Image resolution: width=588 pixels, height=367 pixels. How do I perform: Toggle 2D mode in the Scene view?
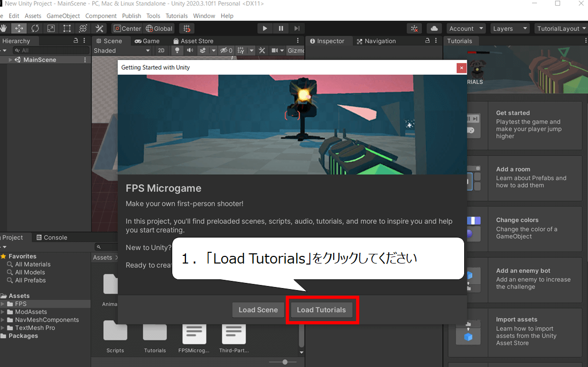point(161,50)
